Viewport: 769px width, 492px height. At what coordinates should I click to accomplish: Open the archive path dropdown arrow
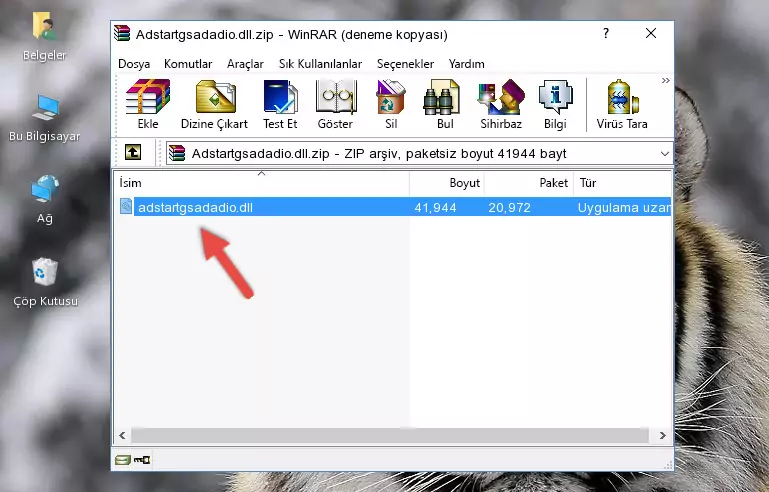point(665,154)
